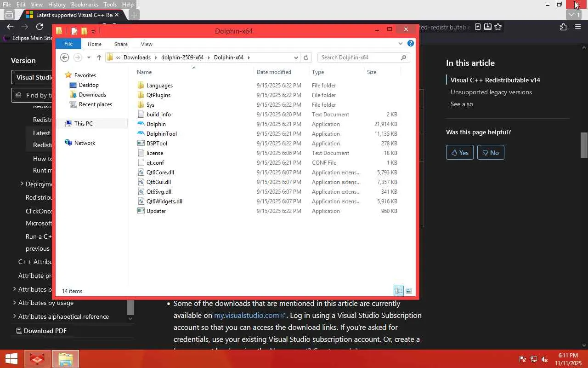Open the browser extensions puzzle icon
The height and width of the screenshot is (368, 588).
tap(564, 27)
